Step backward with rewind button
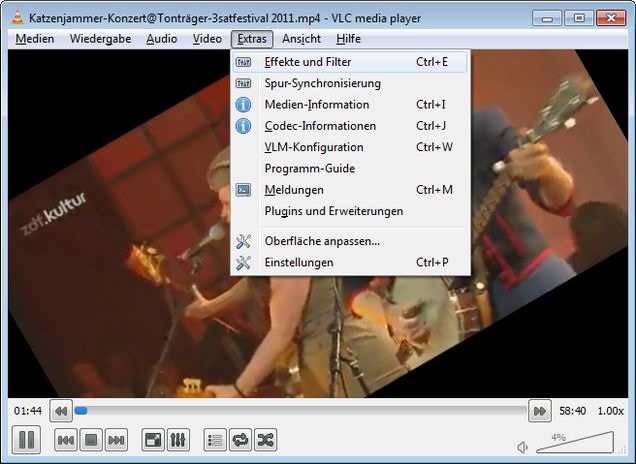The height and width of the screenshot is (464, 636). pyautogui.click(x=61, y=411)
